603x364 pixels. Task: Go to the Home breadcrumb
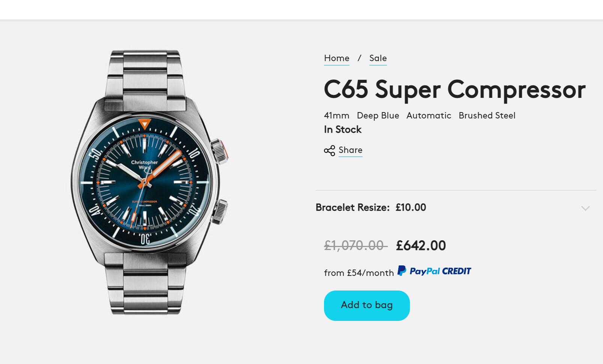pyautogui.click(x=336, y=58)
